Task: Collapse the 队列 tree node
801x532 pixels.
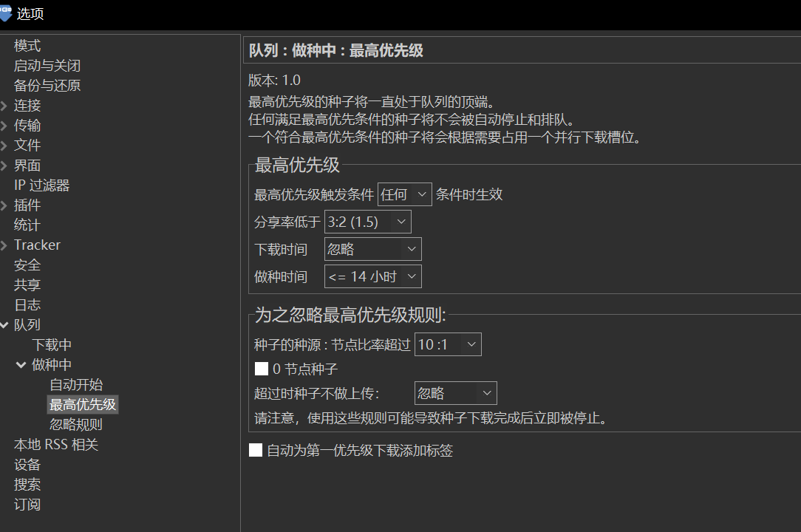Action: 4,325
